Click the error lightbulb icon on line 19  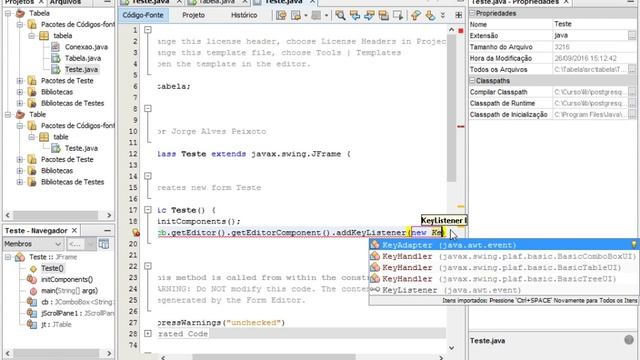tap(136, 233)
